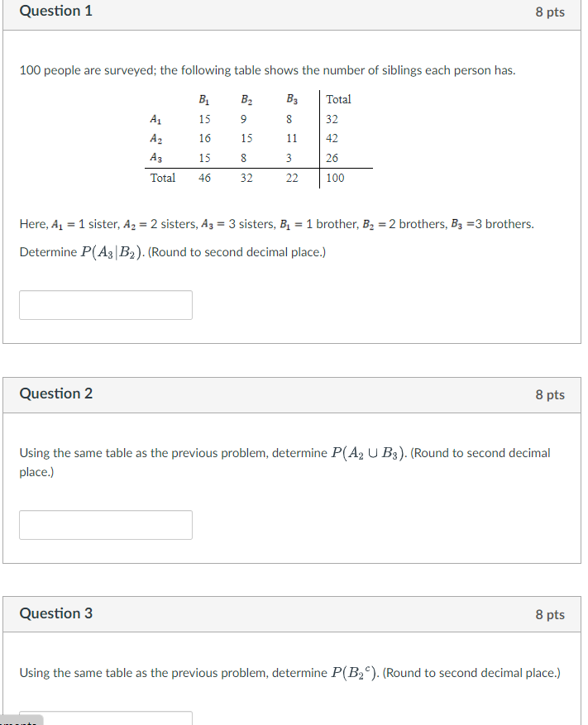Select the Question 2 header
Image resolution: width=588 pixels, height=725 pixels.
pos(55,394)
